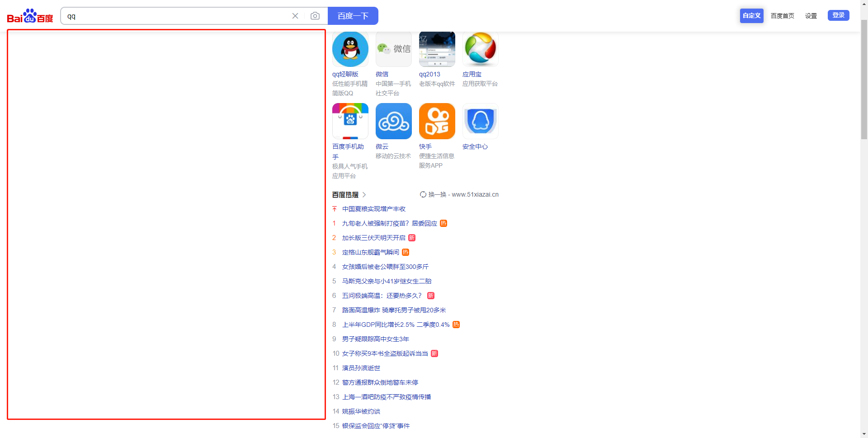Clear the search box with the X icon
868x438 pixels.
coord(295,15)
